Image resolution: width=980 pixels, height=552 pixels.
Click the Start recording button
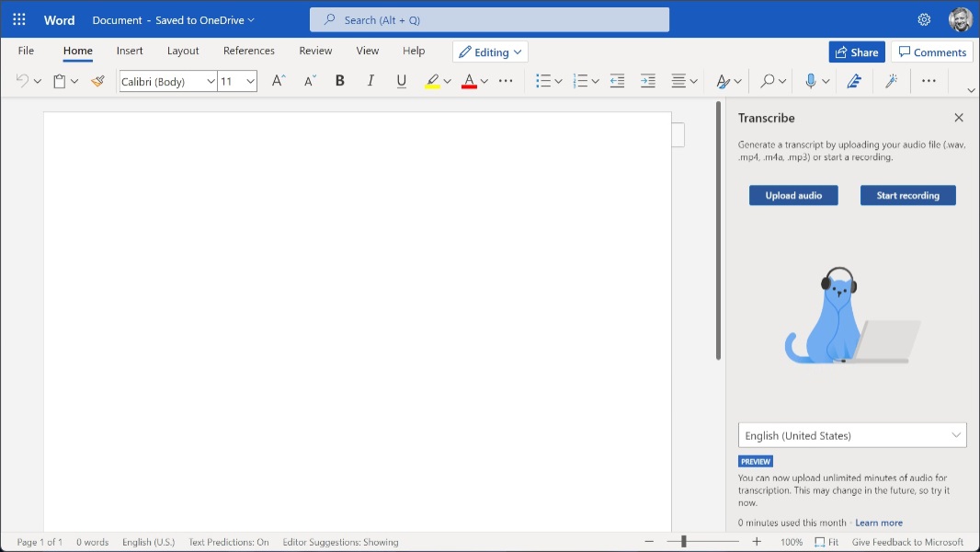point(907,195)
